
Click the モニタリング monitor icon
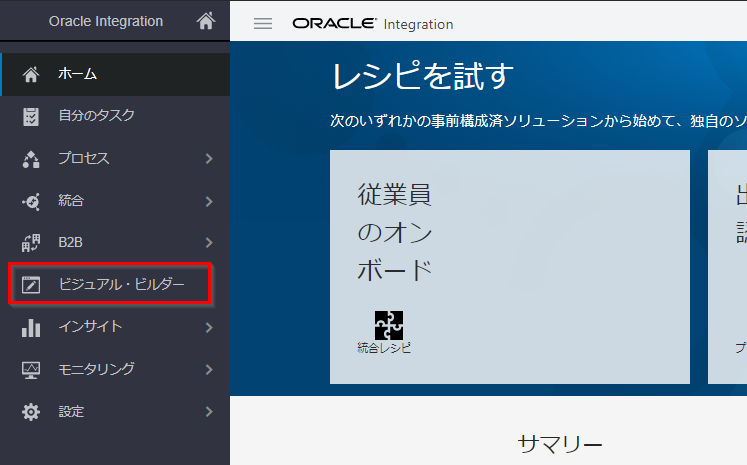pyautogui.click(x=31, y=369)
